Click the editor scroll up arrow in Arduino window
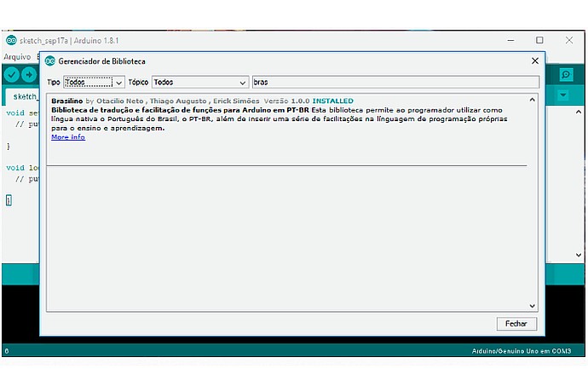The image size is (588, 392). (x=579, y=112)
